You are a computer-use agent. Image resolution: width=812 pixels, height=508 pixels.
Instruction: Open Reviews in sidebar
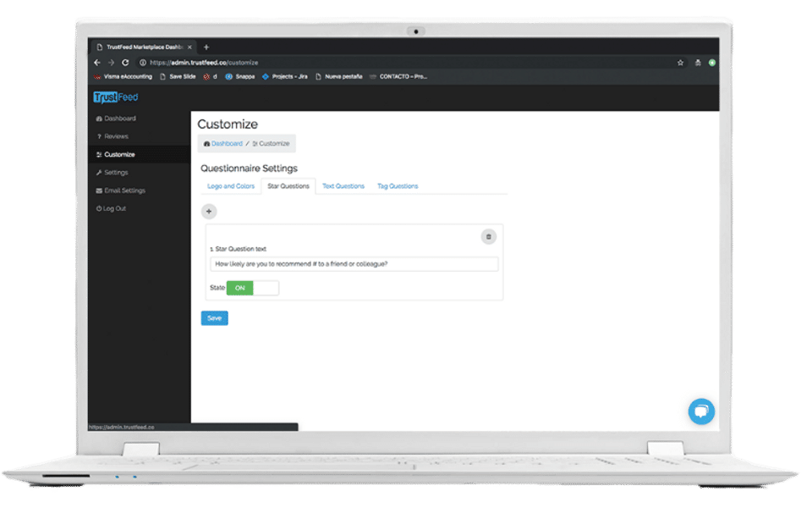click(112, 136)
